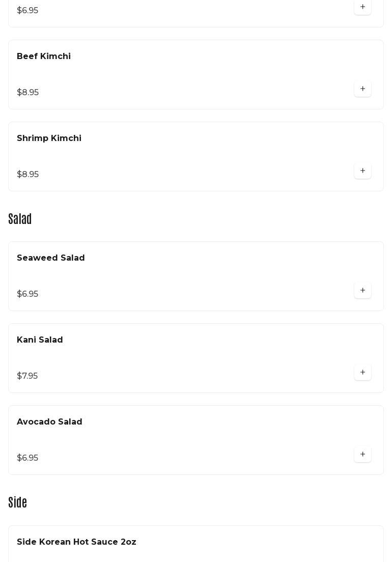Click the $7.95 price of Kani Salad

coord(27,376)
